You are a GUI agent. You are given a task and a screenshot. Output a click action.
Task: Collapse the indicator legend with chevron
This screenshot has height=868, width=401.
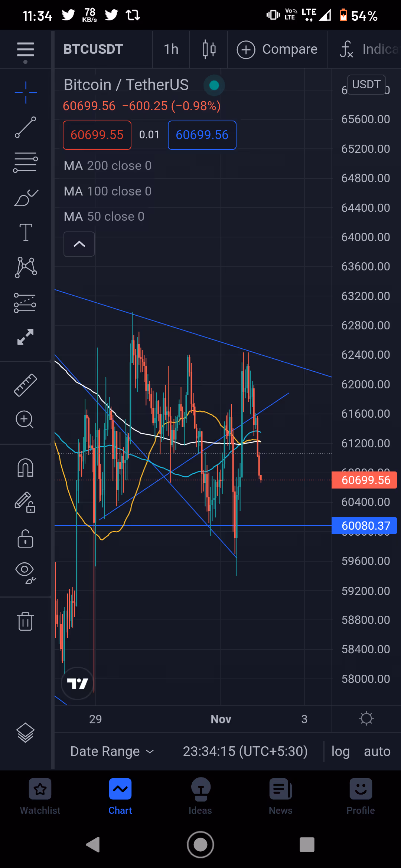(x=79, y=244)
